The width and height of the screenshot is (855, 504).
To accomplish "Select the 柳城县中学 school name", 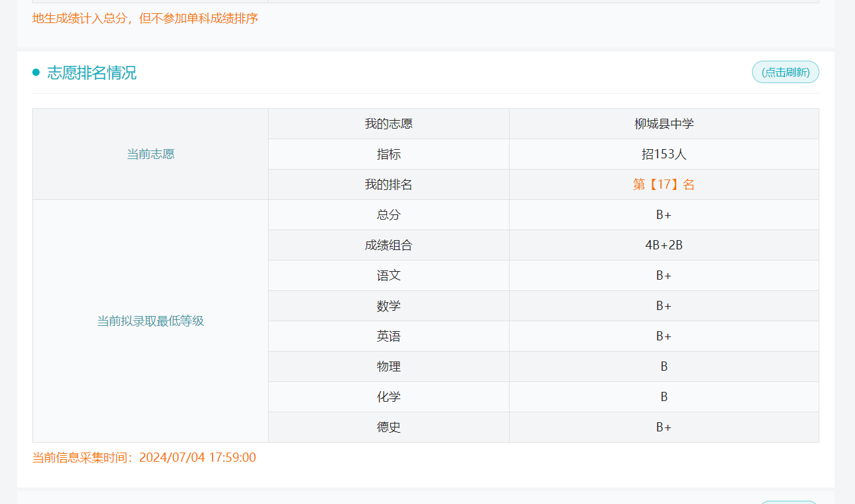I will click(664, 124).
